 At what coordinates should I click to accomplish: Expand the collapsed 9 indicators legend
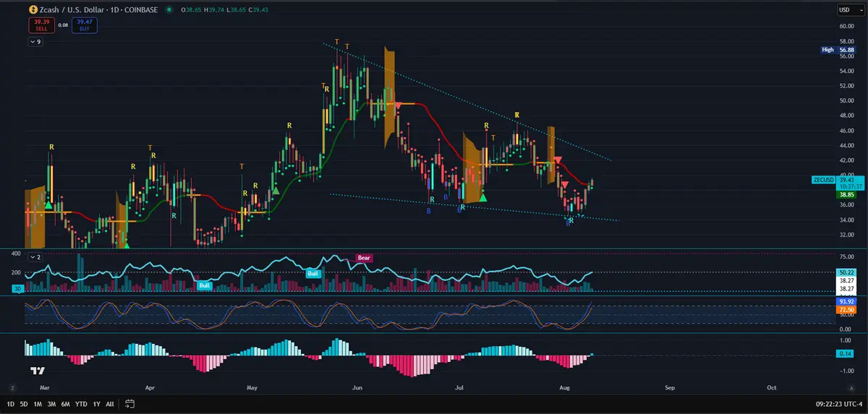click(x=35, y=42)
